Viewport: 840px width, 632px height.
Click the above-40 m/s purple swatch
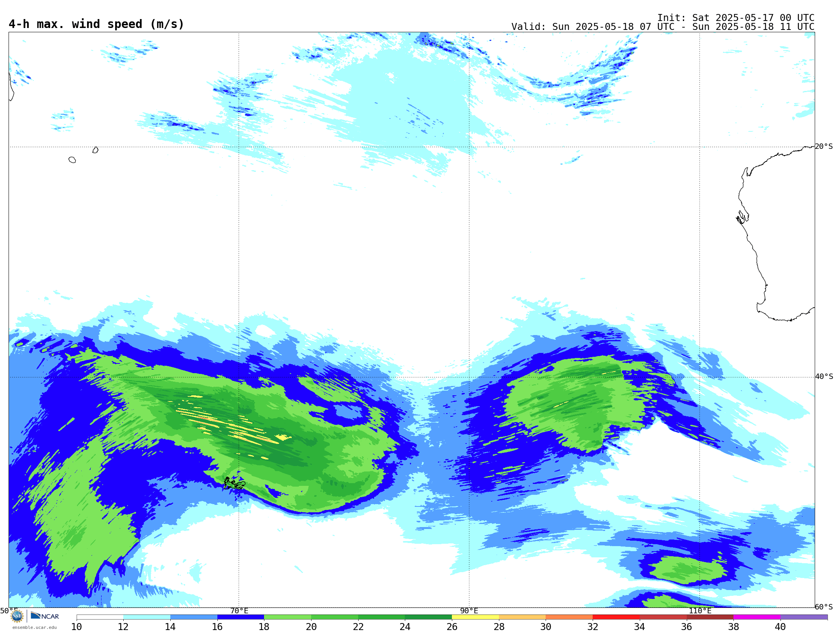click(804, 617)
